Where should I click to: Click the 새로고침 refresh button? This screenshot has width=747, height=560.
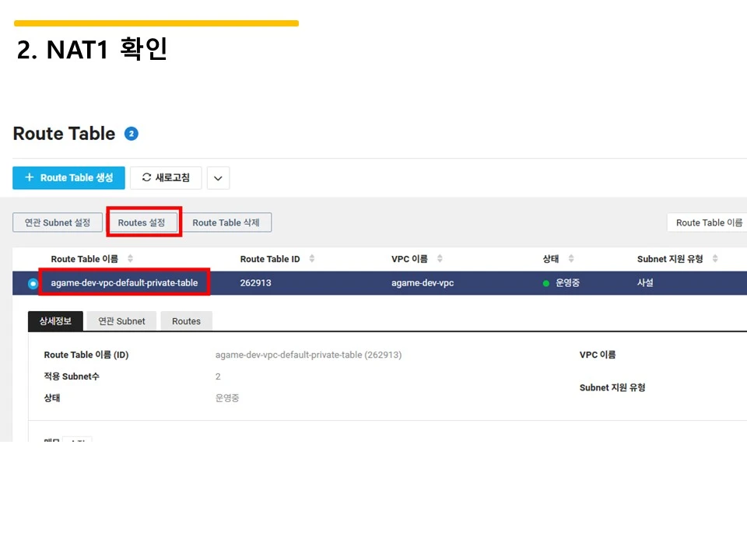166,177
